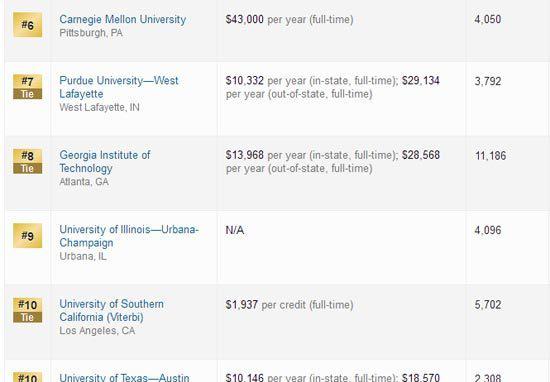
Task: Click the N/A tuition cell for Illinois
Action: [235, 230]
